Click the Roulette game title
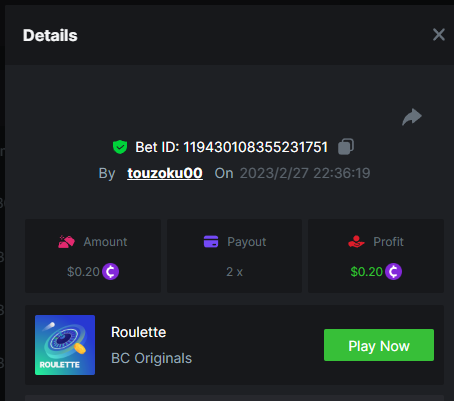 pos(138,332)
